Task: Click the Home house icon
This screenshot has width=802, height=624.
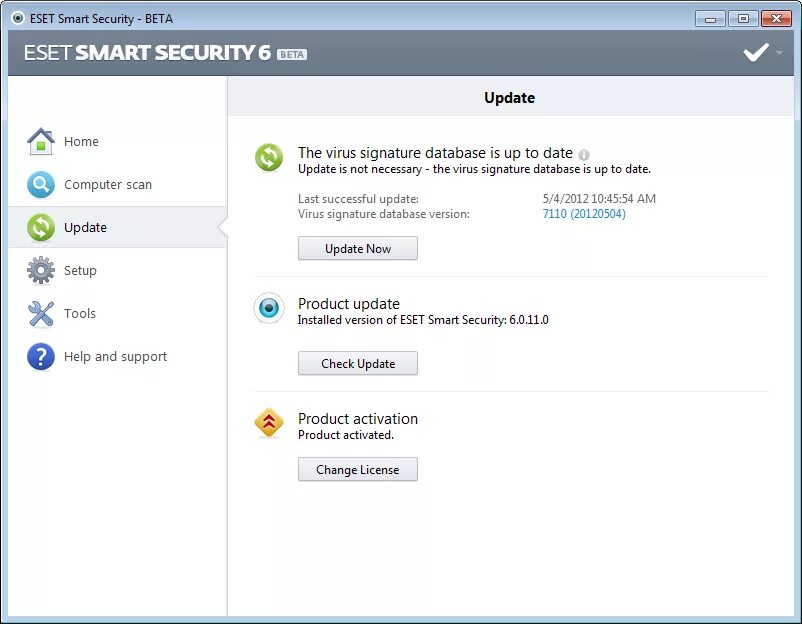Action: 41,142
